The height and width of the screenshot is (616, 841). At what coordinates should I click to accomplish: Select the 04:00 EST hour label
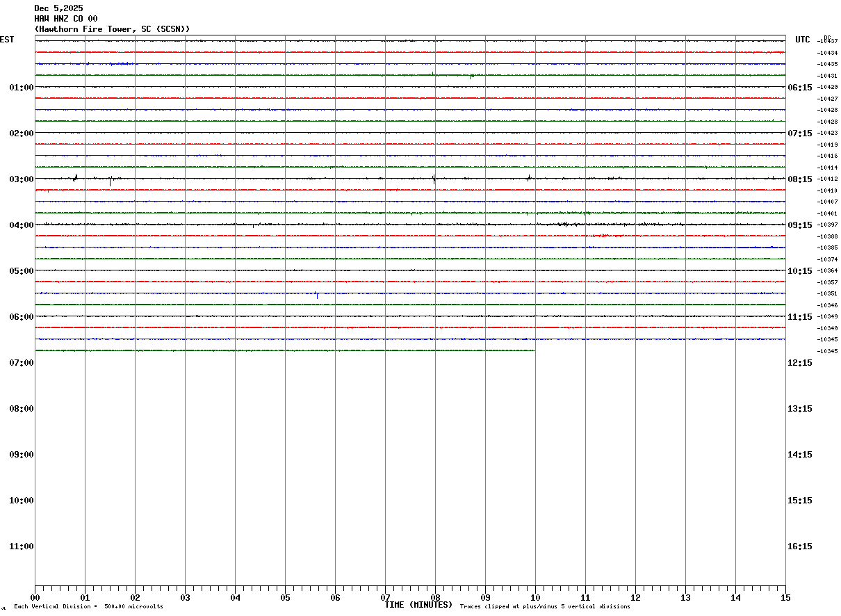[x=22, y=225]
